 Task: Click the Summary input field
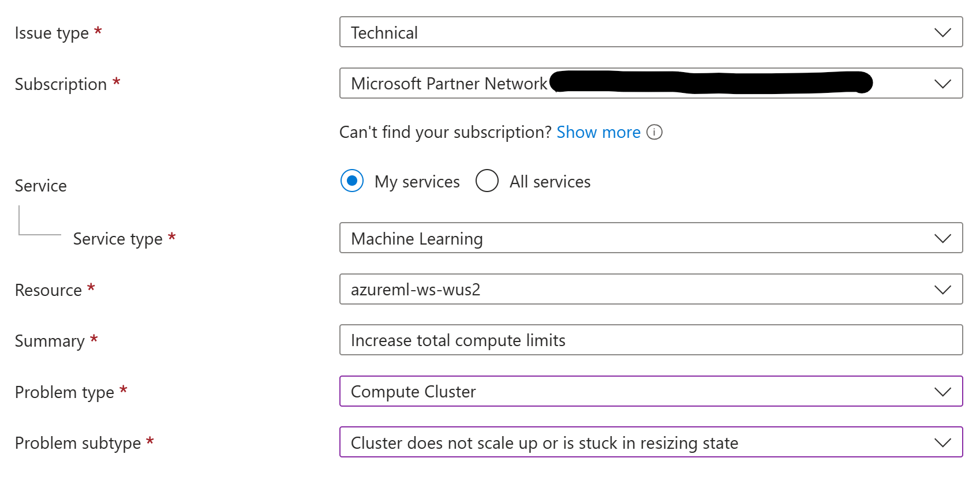click(651, 340)
